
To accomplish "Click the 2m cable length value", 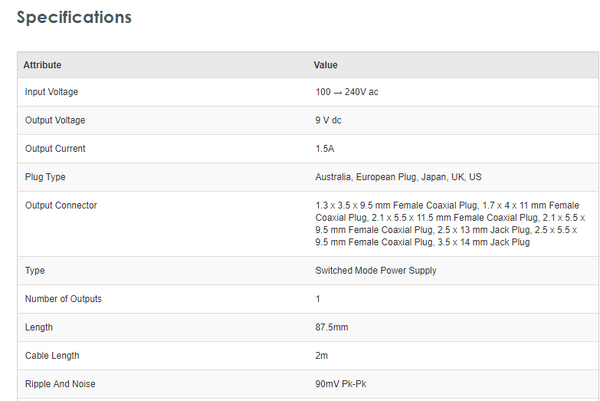I will coord(321,355).
